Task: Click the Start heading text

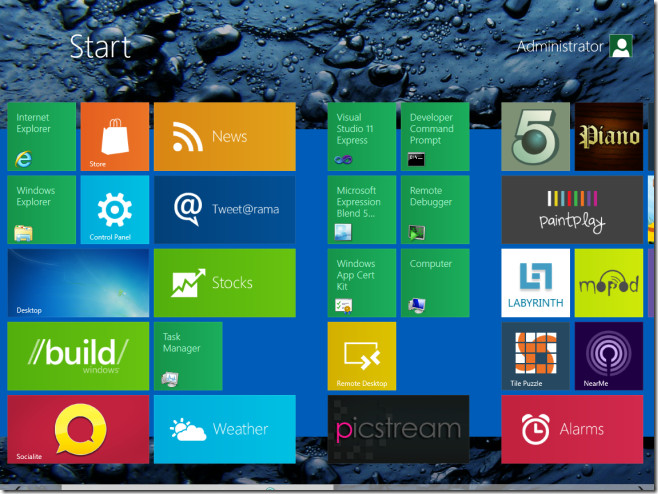Action: pyautogui.click(x=100, y=47)
